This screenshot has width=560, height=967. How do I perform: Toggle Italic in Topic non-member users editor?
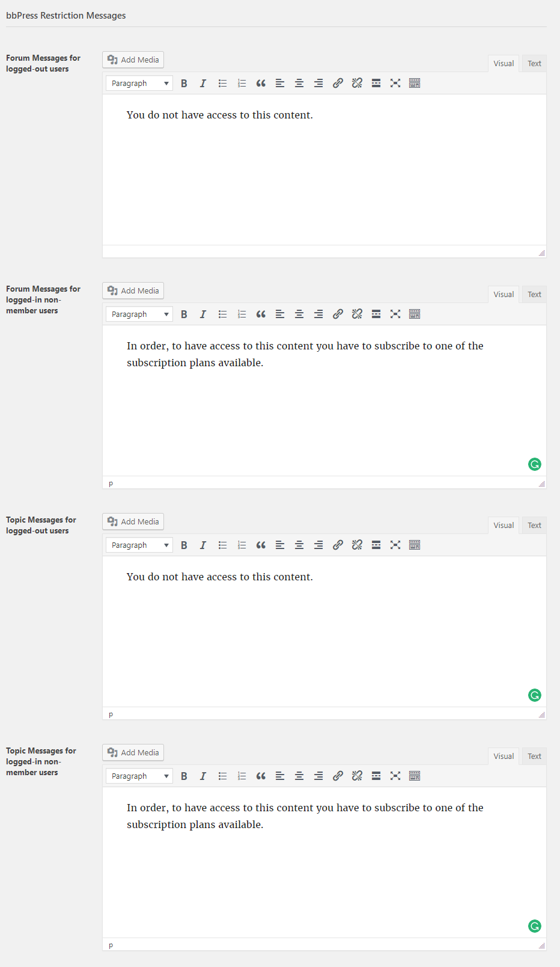(x=203, y=776)
